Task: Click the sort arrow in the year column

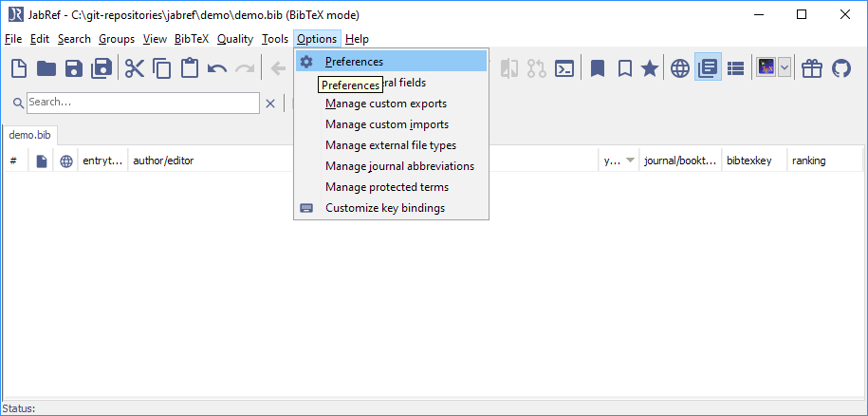Action: 630,161
